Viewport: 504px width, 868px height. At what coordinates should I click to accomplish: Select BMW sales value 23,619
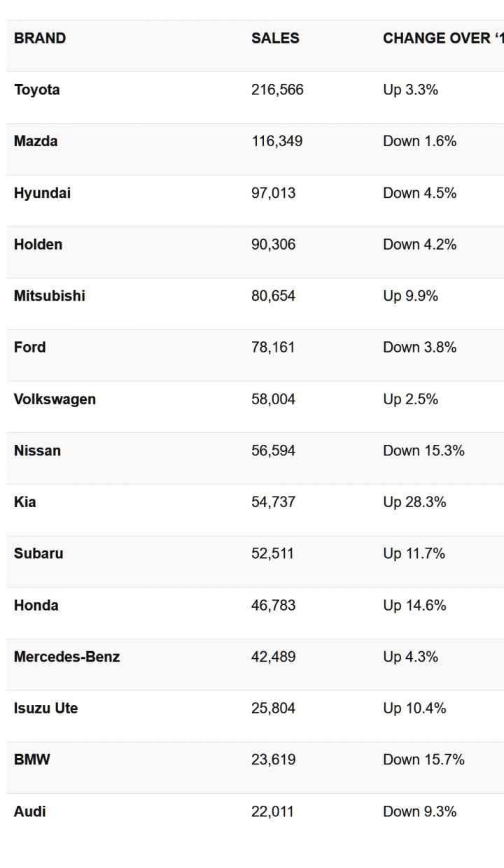click(274, 760)
